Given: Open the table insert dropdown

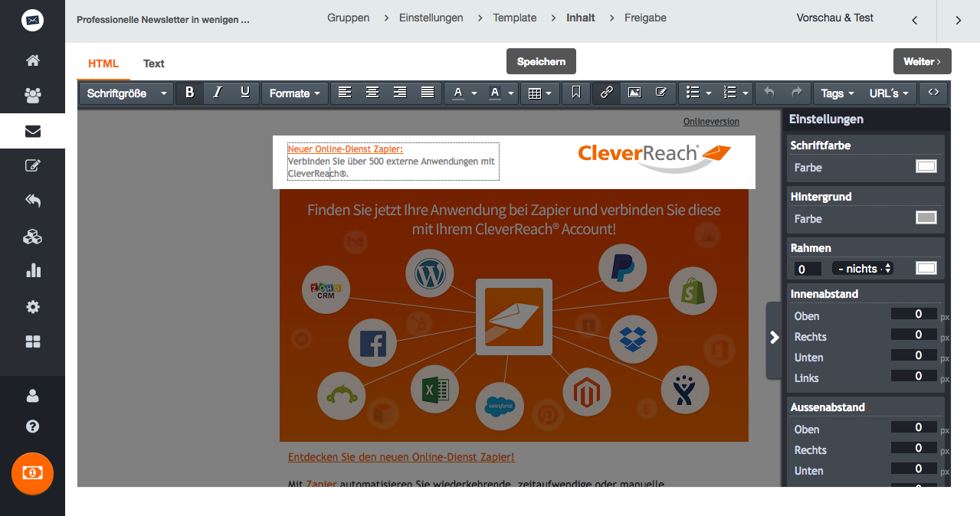Looking at the screenshot, I should point(540,93).
